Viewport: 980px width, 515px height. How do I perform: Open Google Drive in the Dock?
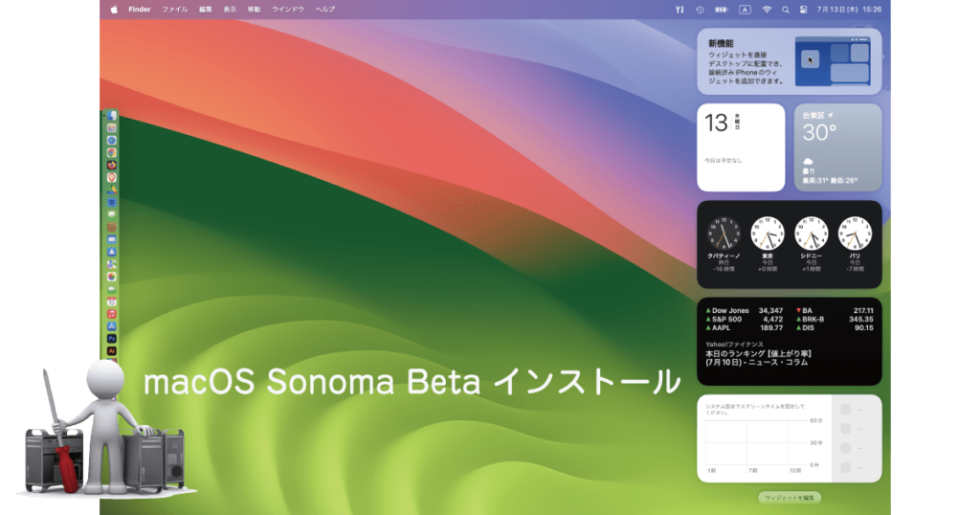click(111, 190)
